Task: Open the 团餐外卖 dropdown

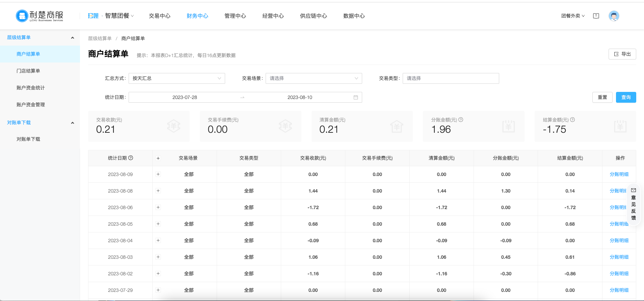Action: click(573, 16)
